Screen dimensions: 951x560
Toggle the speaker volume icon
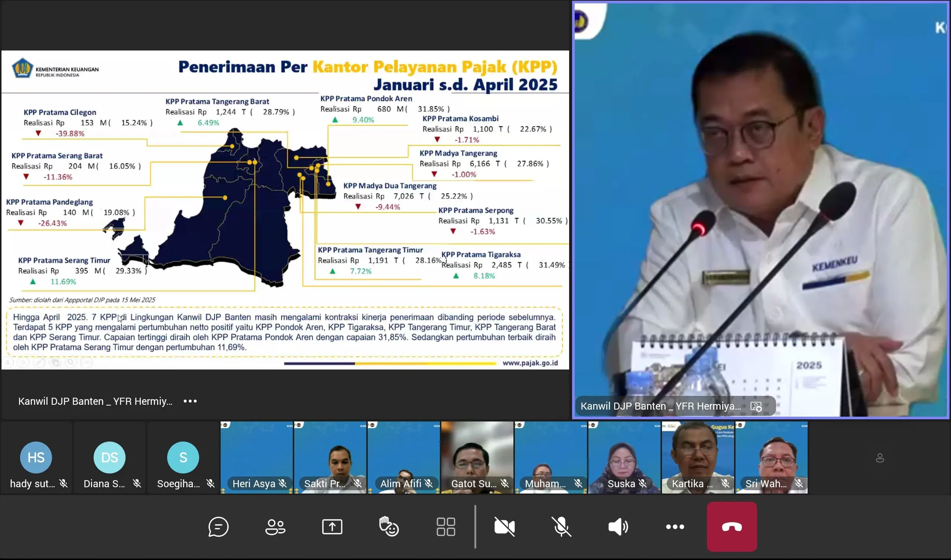coord(618,527)
